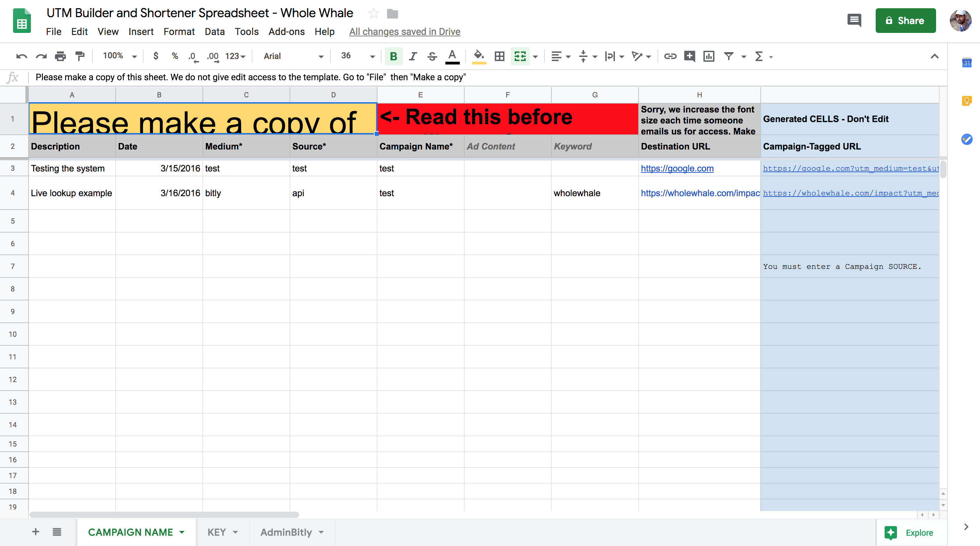The height and width of the screenshot is (546, 980).
Task: Click the insert comment icon
Action: (689, 56)
